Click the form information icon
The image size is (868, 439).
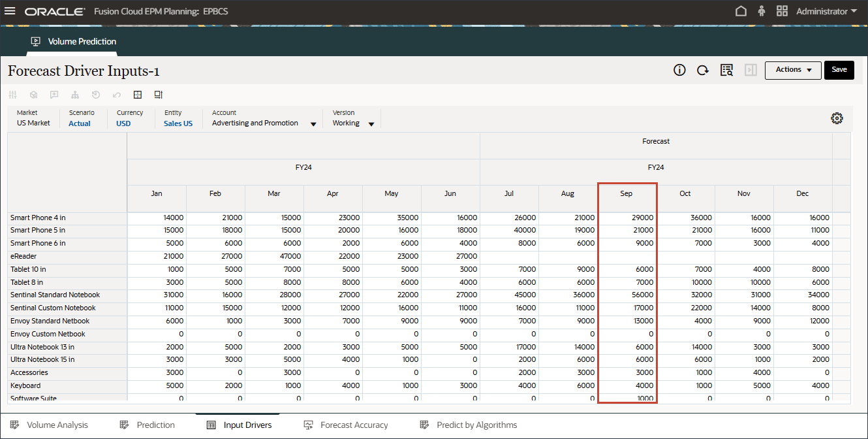coord(679,70)
